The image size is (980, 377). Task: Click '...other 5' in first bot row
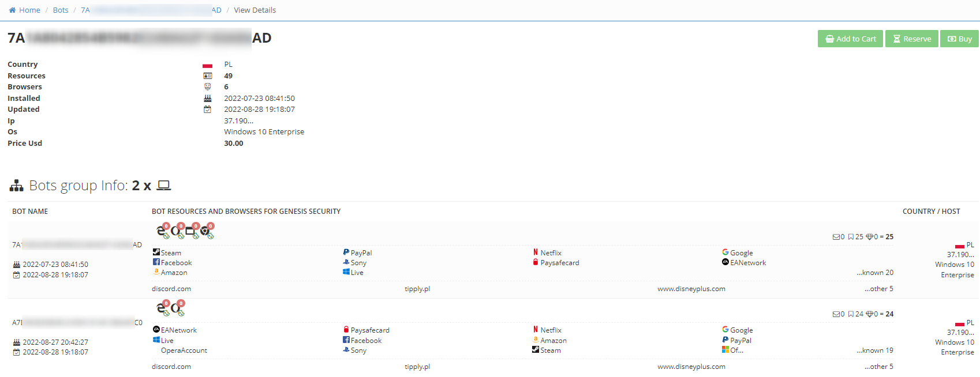coord(878,289)
